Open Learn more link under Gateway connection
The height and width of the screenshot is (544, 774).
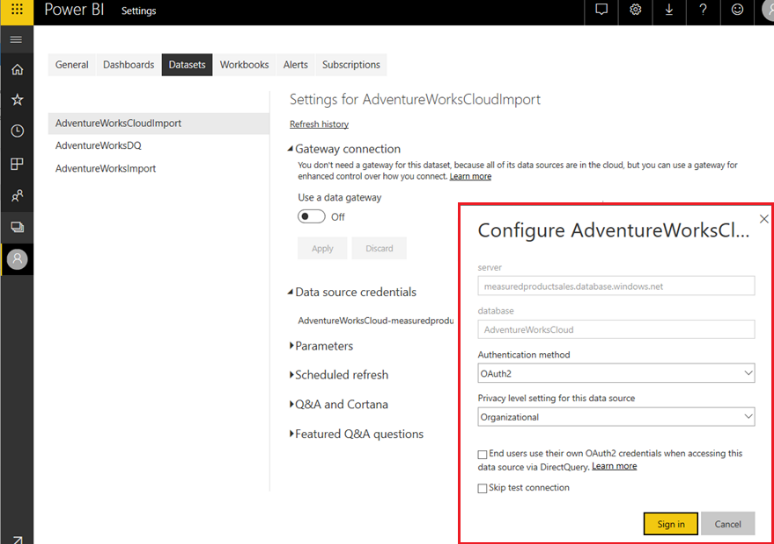[470, 176]
